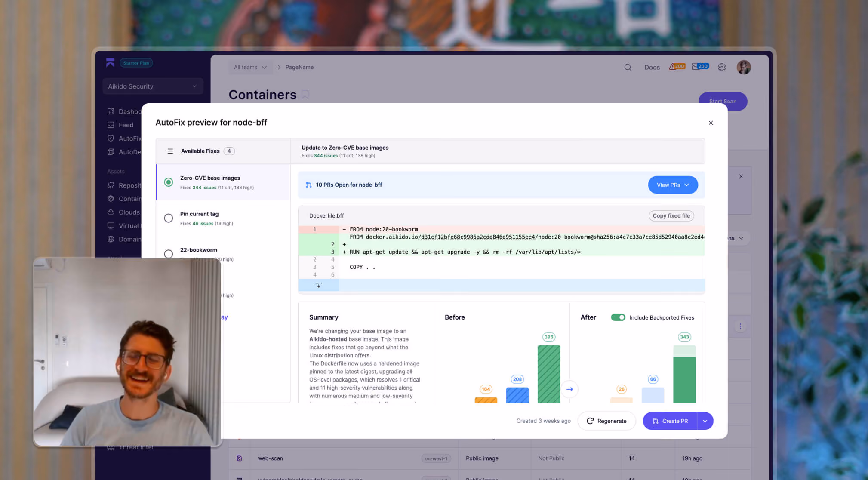Click the web-scan row name
The width and height of the screenshot is (868, 480).
270,458
